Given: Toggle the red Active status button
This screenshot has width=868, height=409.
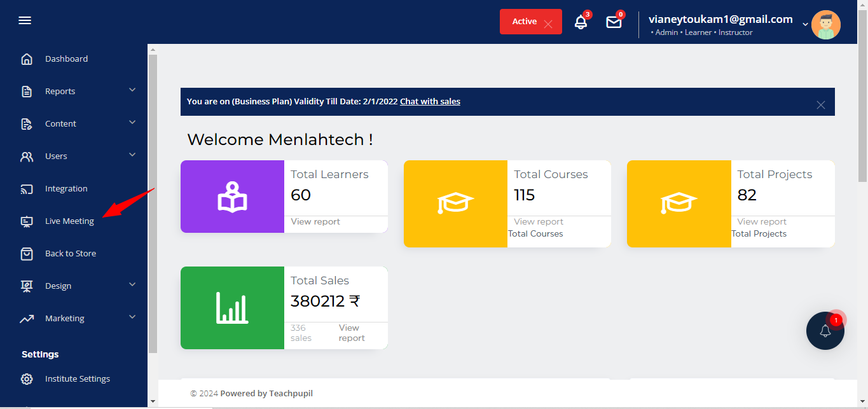Looking at the screenshot, I should pyautogui.click(x=530, y=22).
